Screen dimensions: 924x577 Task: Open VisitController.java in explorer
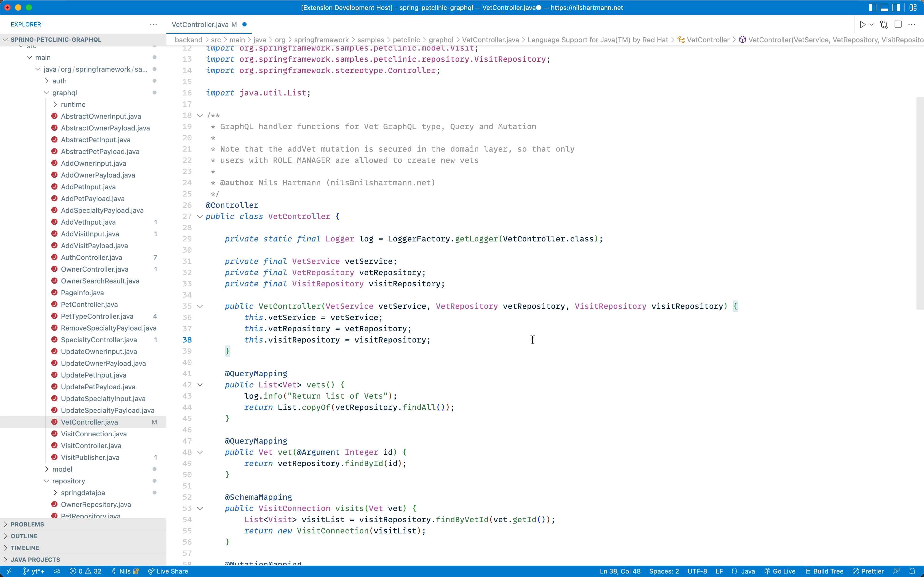[91, 446]
